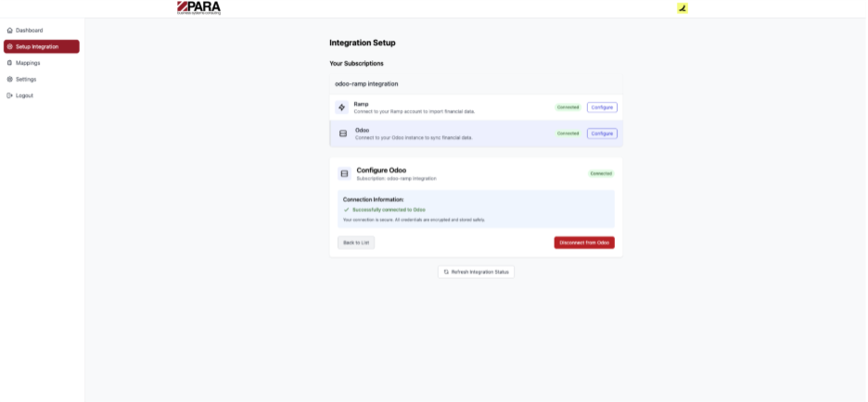The image size is (868, 402).
Task: Open Settings from sidebar
Action: (x=42, y=79)
